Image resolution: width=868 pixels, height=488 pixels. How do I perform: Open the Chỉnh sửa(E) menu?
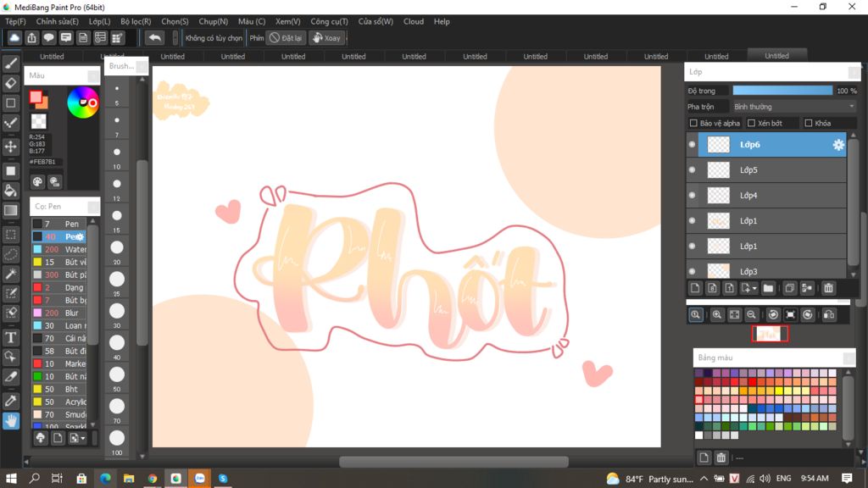point(57,21)
